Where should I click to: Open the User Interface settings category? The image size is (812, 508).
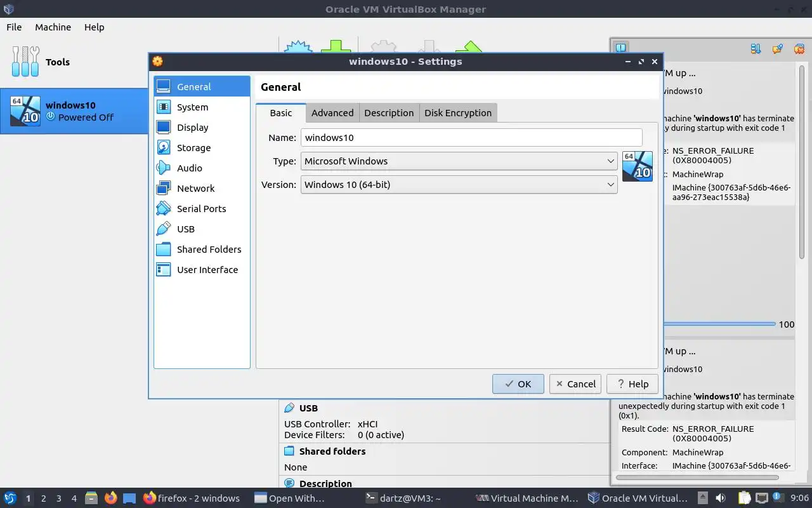pos(202,270)
